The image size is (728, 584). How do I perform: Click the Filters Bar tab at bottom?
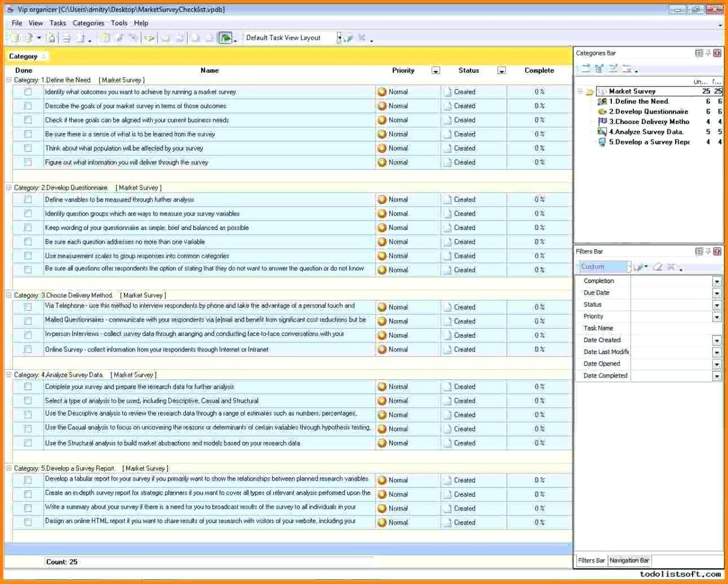[591, 561]
